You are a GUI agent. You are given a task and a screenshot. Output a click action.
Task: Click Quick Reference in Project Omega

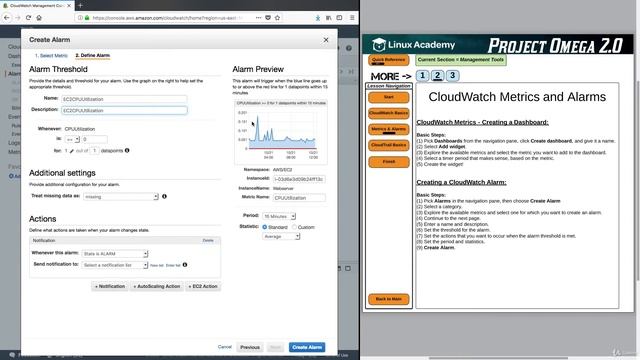click(x=389, y=60)
